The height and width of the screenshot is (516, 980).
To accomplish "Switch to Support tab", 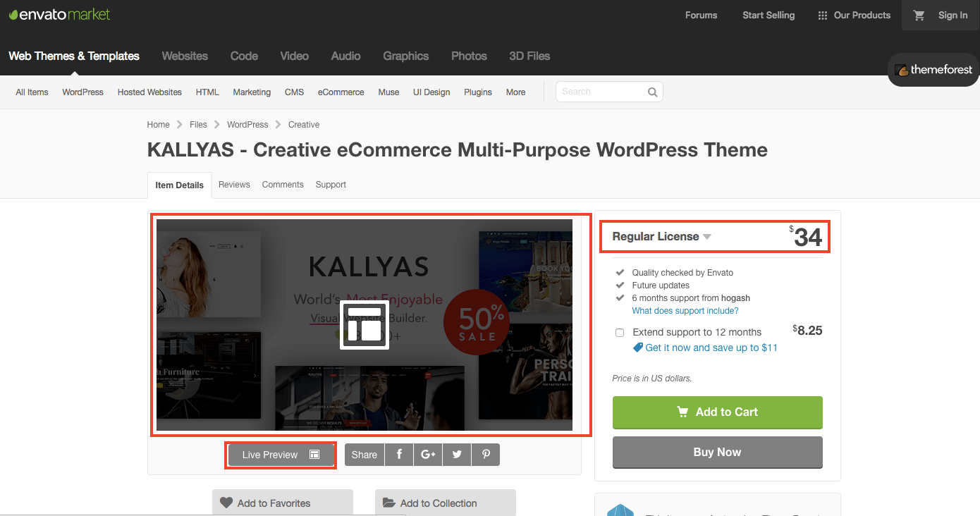I will (331, 185).
